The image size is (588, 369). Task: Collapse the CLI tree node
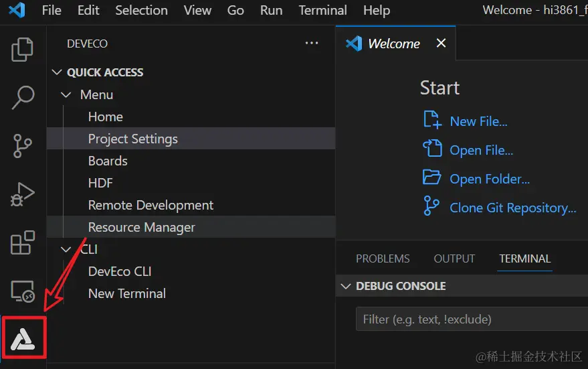[x=66, y=249]
